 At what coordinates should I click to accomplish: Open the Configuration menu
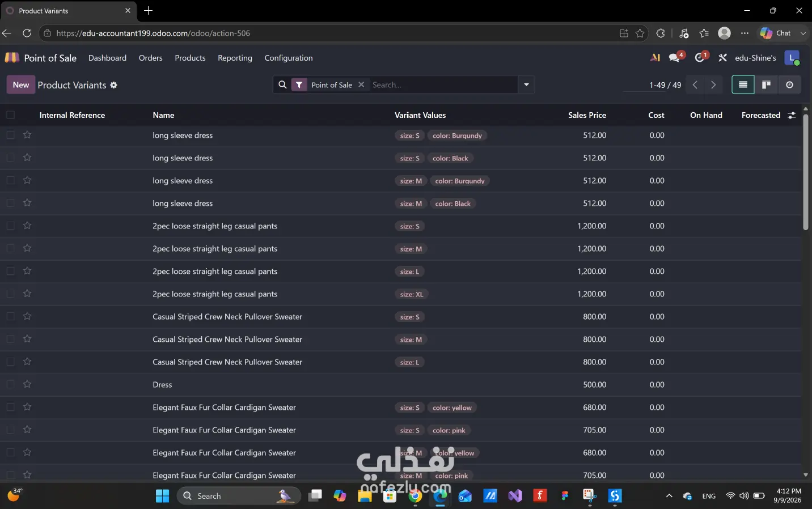pos(289,58)
